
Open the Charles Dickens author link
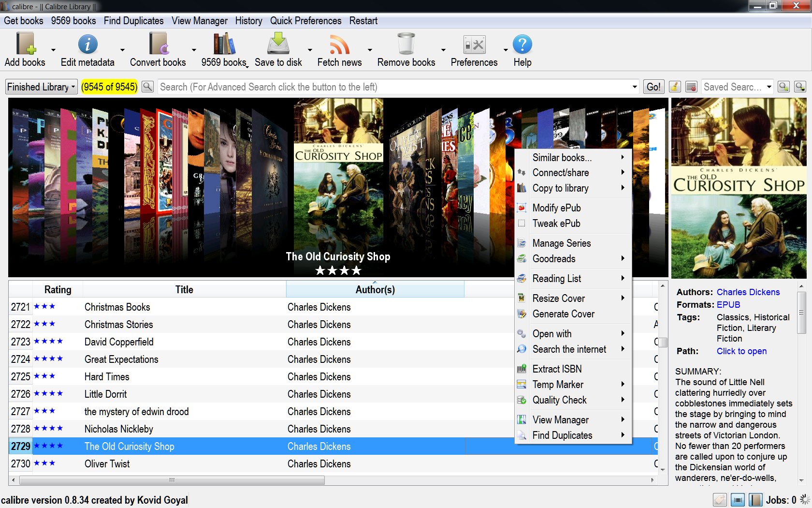tap(748, 292)
